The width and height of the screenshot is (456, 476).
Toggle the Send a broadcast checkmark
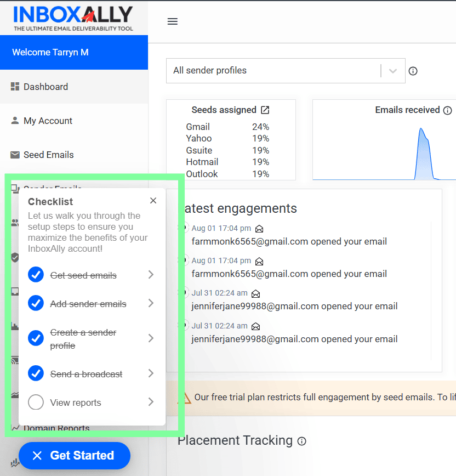tap(36, 373)
